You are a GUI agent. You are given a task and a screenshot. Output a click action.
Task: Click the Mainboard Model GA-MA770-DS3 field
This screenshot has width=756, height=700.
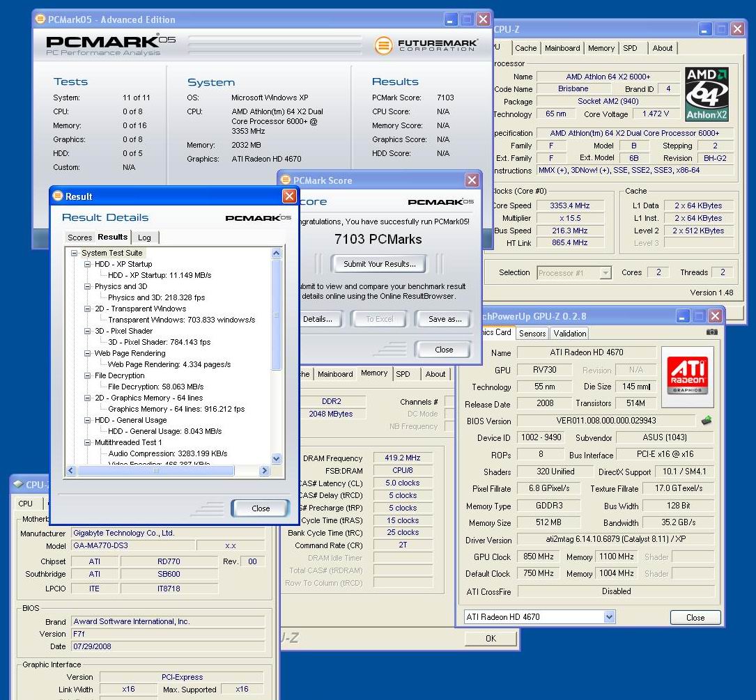[x=133, y=546]
